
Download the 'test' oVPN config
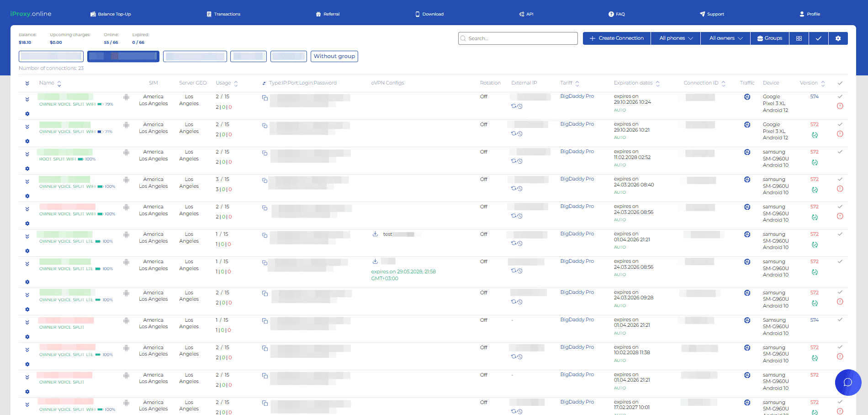tap(375, 234)
